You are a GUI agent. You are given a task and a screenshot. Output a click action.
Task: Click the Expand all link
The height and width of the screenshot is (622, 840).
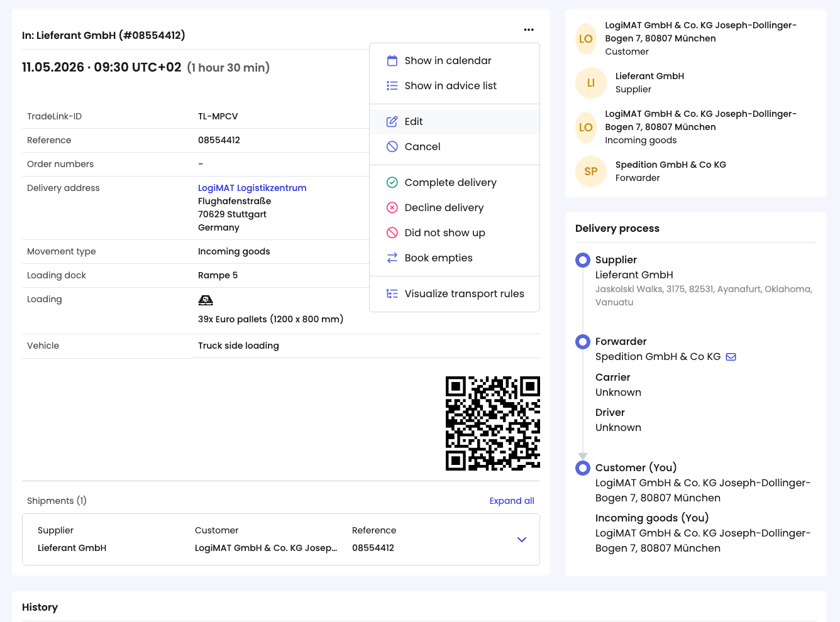tap(512, 501)
